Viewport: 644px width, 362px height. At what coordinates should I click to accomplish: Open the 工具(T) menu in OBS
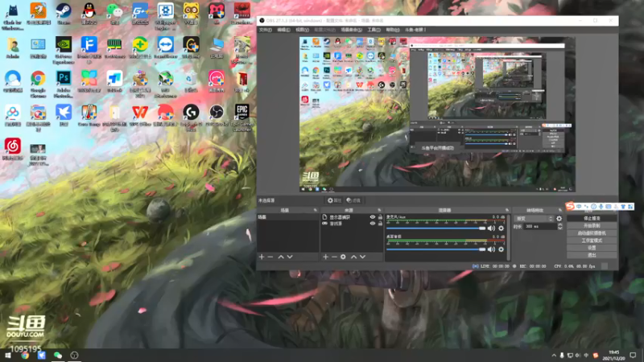pyautogui.click(x=374, y=30)
